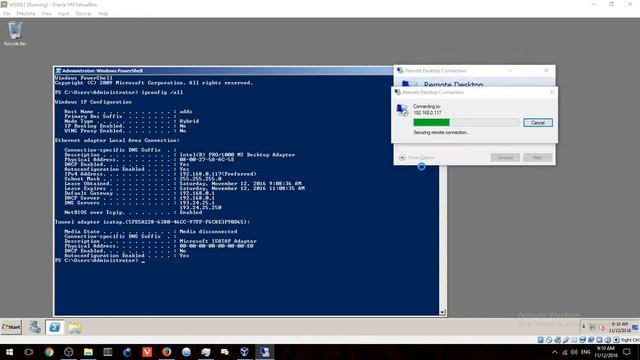Click the Default Gateway line in PowerShell

pyautogui.click(x=139, y=193)
